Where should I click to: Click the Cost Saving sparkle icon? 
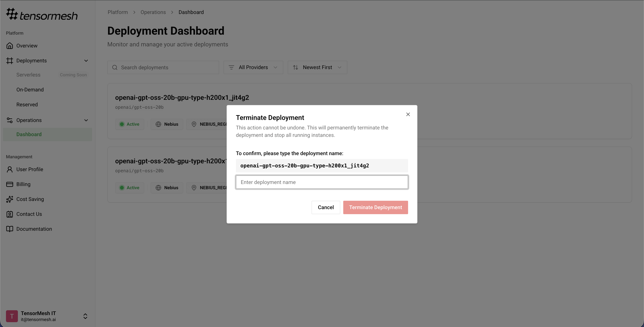[10, 199]
